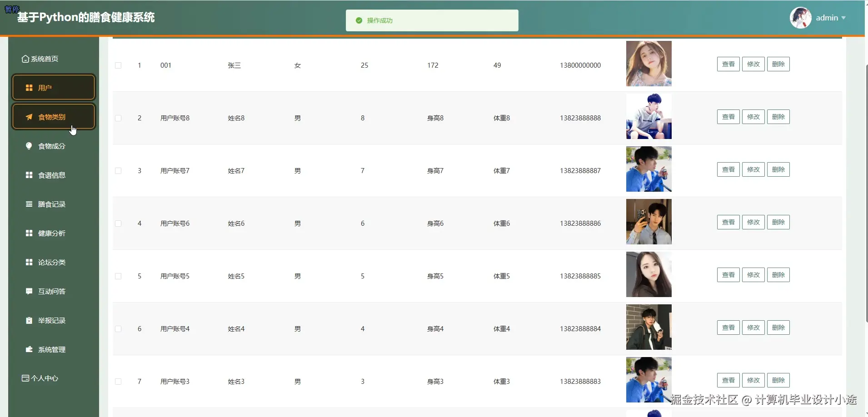Click 查看 in the 用户账号7 row
This screenshot has width=868, height=417.
click(x=728, y=169)
